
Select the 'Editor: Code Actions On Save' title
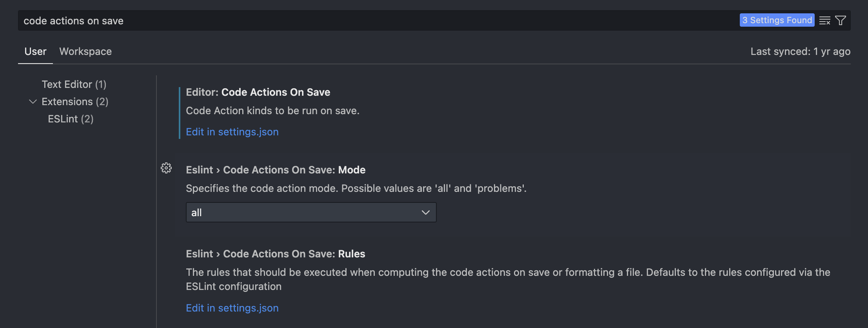[258, 92]
